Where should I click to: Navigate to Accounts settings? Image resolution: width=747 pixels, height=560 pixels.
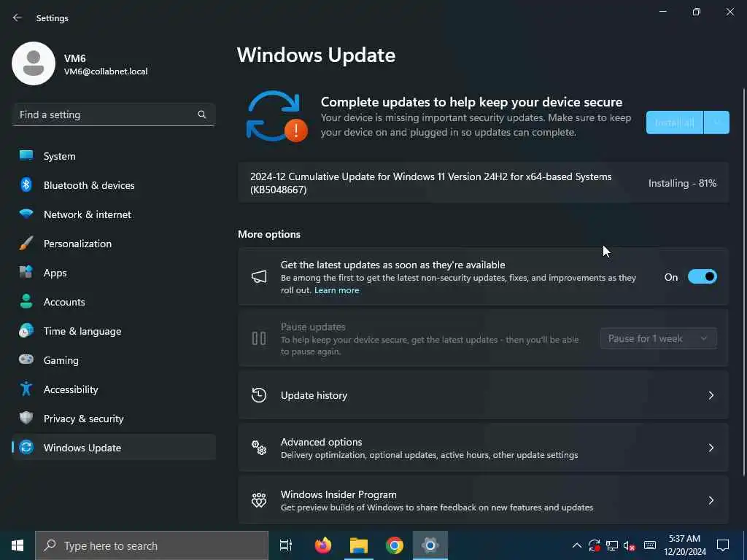(114, 302)
